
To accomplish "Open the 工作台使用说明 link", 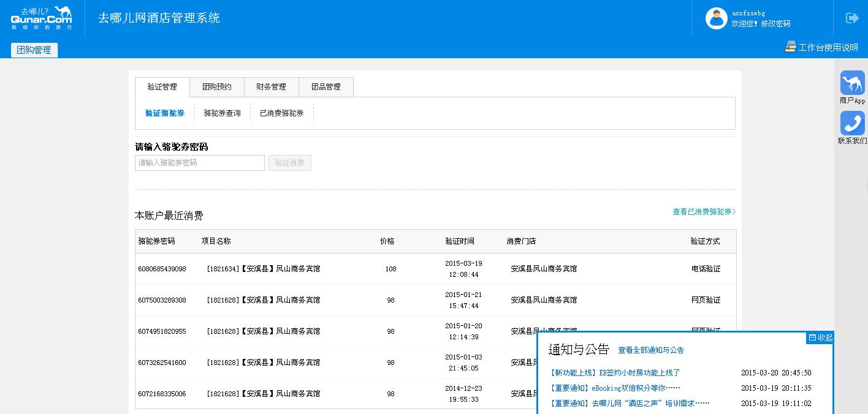I will [x=828, y=47].
